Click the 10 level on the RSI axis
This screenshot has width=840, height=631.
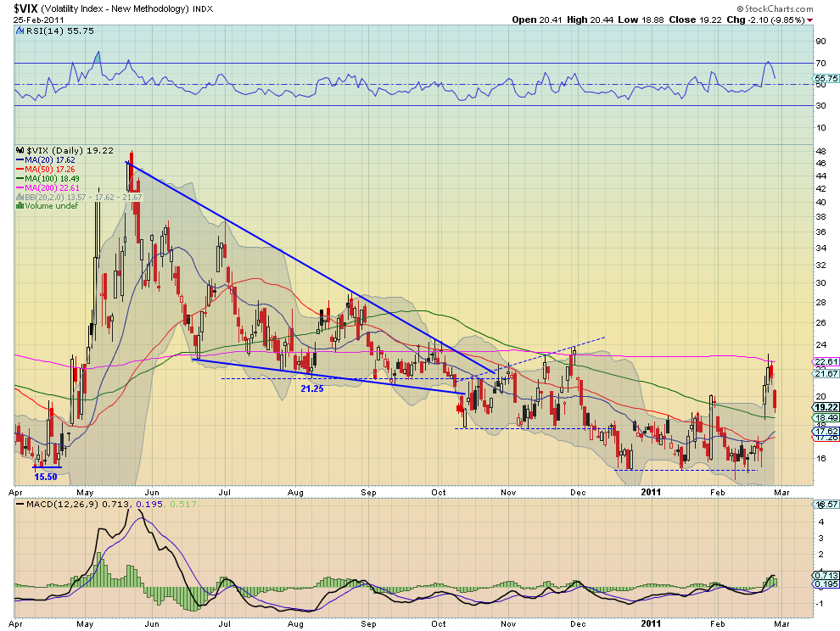(x=820, y=127)
